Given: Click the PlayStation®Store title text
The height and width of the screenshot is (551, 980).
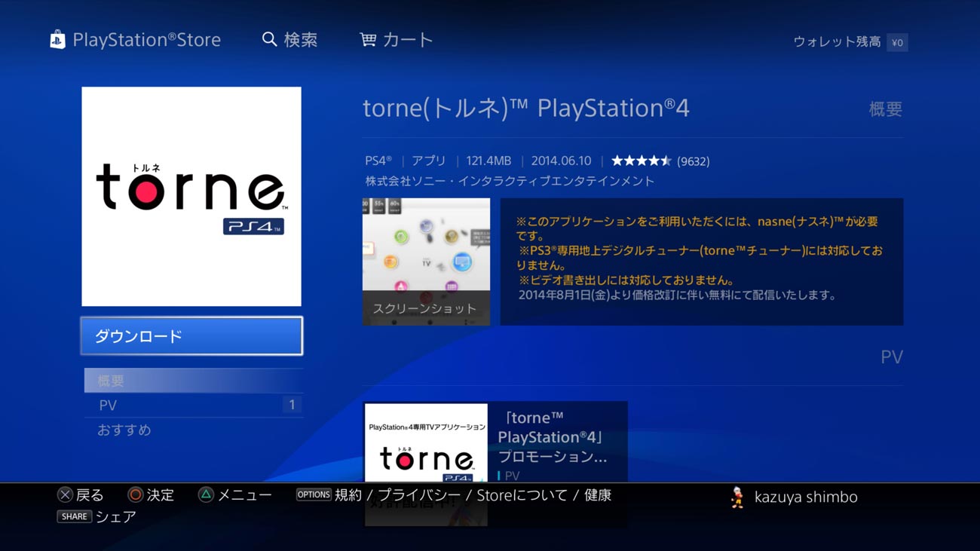Looking at the screenshot, I should (x=146, y=40).
